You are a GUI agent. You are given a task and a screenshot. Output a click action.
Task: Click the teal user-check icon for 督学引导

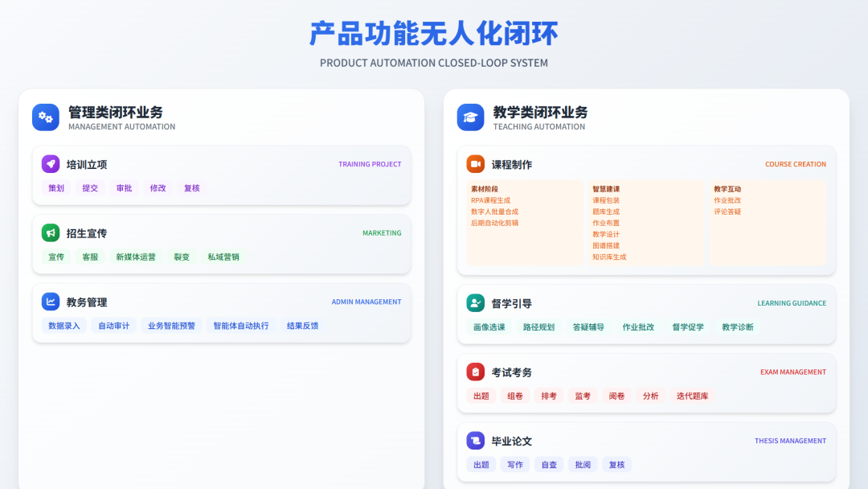click(x=476, y=303)
